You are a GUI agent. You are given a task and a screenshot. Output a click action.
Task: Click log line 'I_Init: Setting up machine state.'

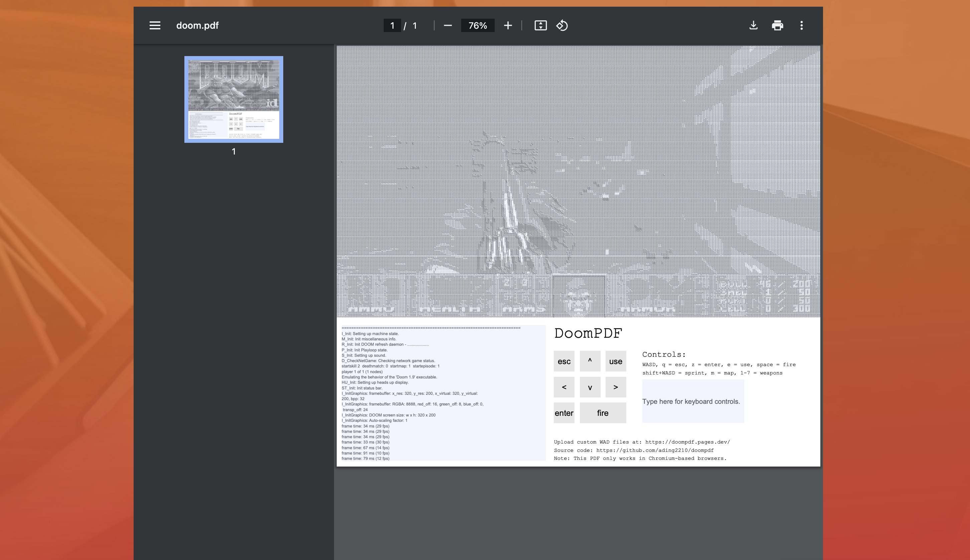tap(370, 333)
